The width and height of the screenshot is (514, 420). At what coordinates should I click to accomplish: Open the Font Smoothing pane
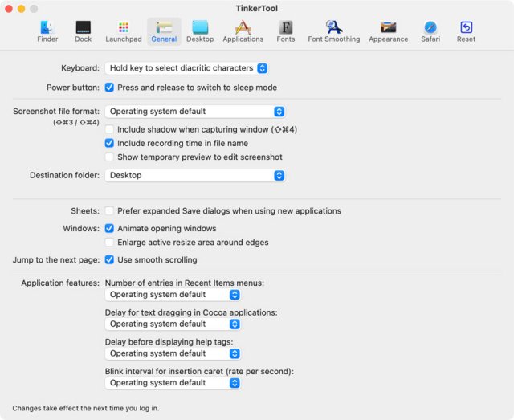click(x=334, y=32)
